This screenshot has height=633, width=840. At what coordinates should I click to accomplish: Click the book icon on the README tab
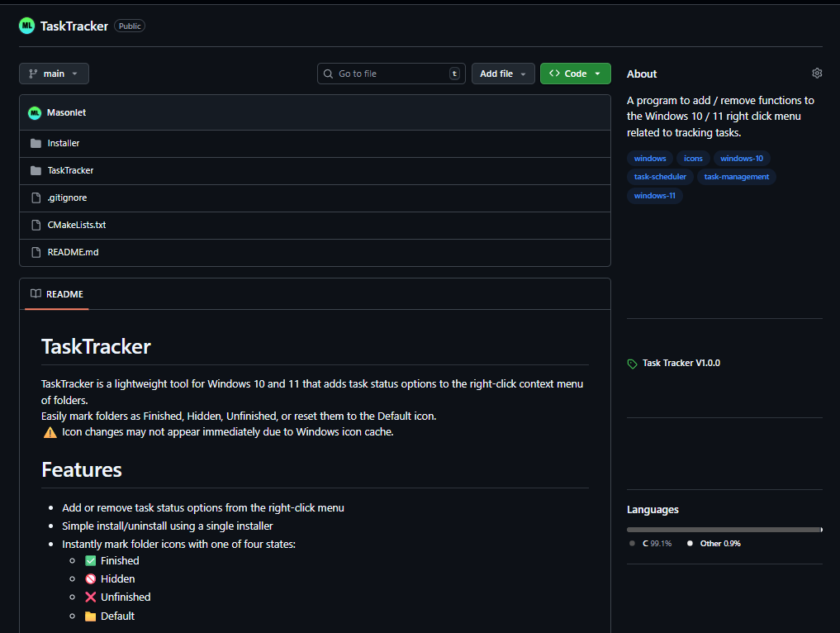click(36, 294)
